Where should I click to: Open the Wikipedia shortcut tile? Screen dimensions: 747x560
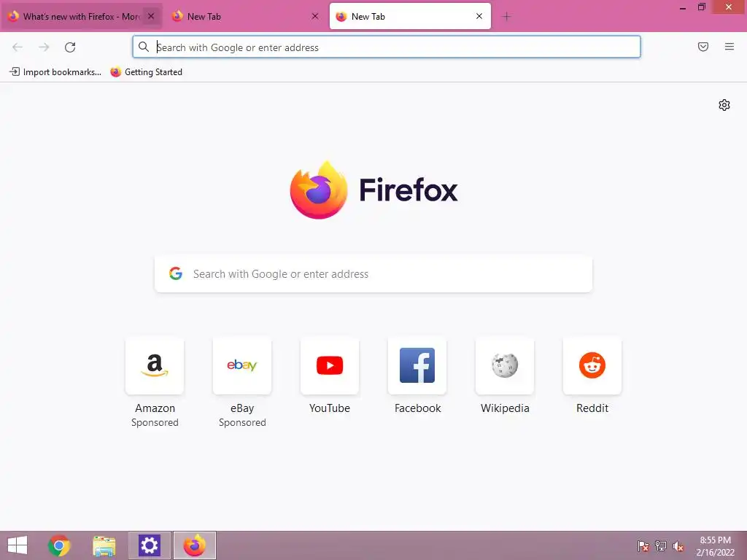point(505,365)
